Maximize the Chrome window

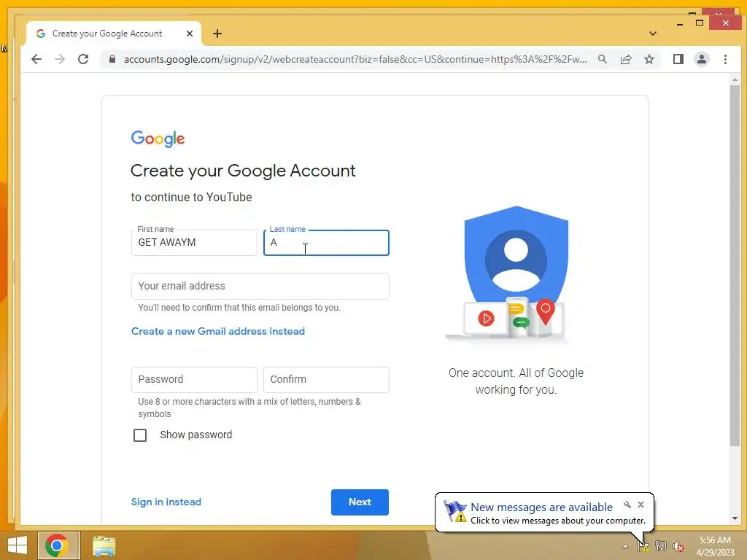(x=700, y=23)
